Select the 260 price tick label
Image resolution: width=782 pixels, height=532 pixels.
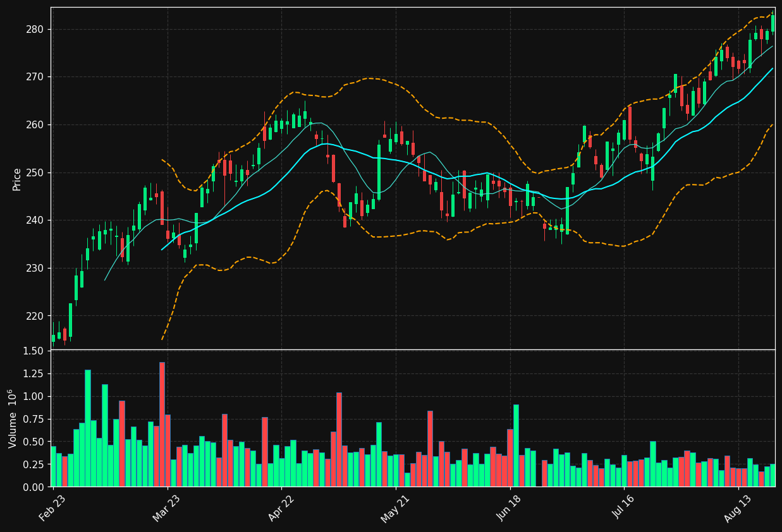pyautogui.click(x=35, y=125)
